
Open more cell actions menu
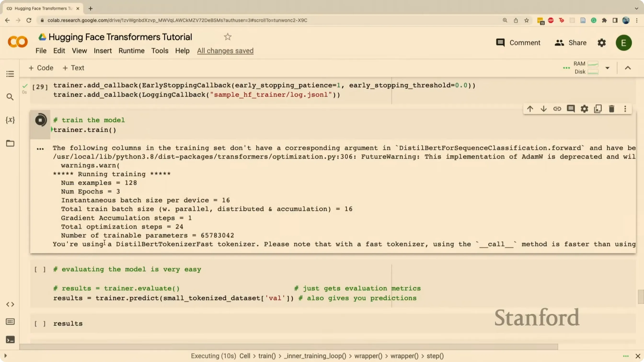pyautogui.click(x=625, y=109)
